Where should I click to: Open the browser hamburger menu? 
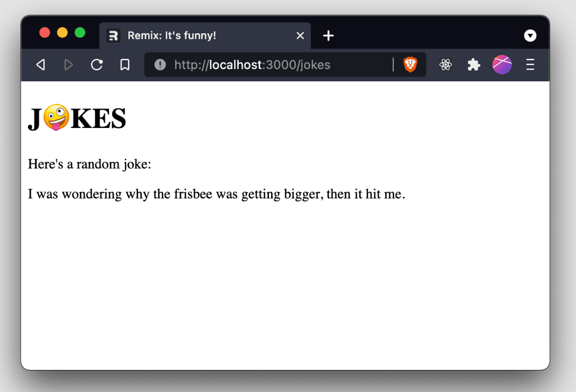pyautogui.click(x=530, y=64)
